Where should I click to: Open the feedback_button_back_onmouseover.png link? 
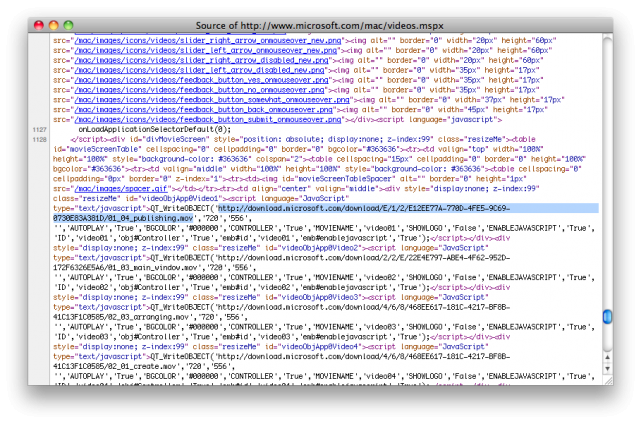pyautogui.click(x=203, y=110)
